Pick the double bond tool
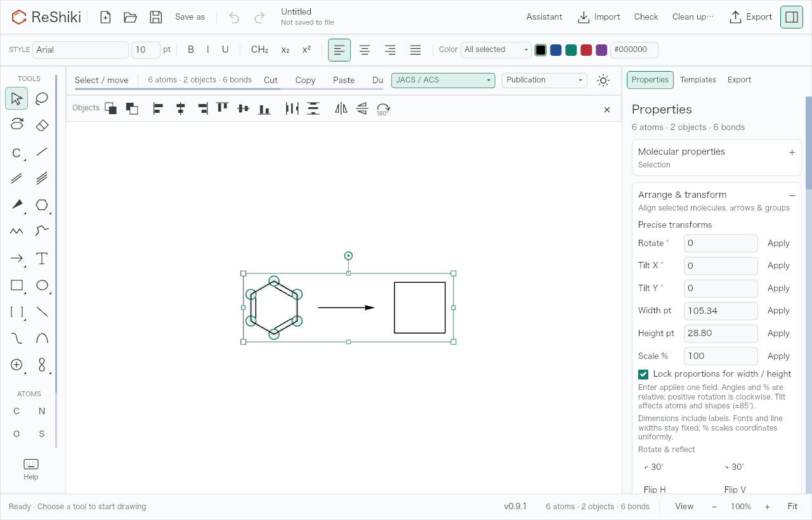Viewport: 812px width, 520px height. click(x=16, y=178)
